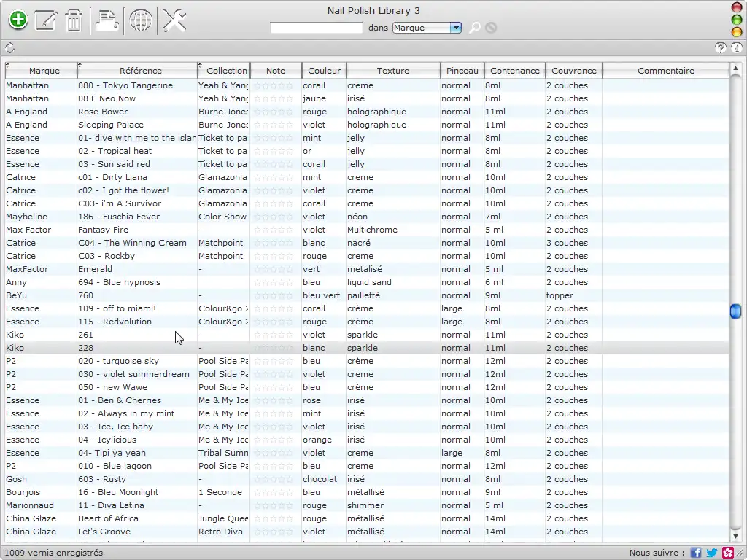Open the info icon beside help
Image resolution: width=747 pixels, height=560 pixels.
pos(737,47)
